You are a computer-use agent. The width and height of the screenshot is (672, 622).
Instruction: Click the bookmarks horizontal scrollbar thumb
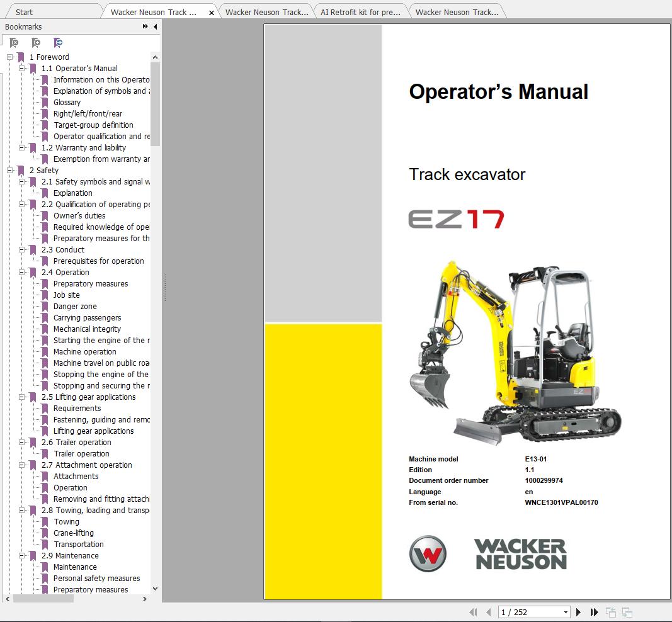click(43, 599)
